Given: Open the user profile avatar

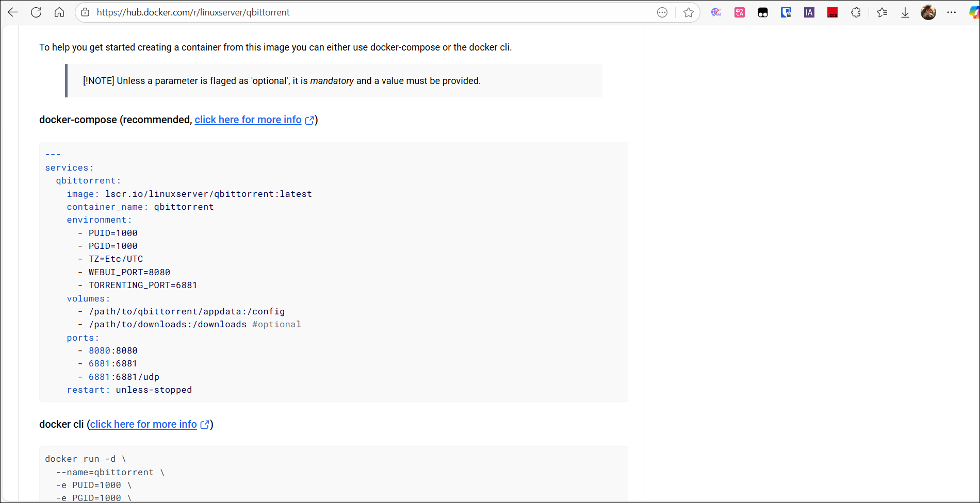Looking at the screenshot, I should (928, 12).
